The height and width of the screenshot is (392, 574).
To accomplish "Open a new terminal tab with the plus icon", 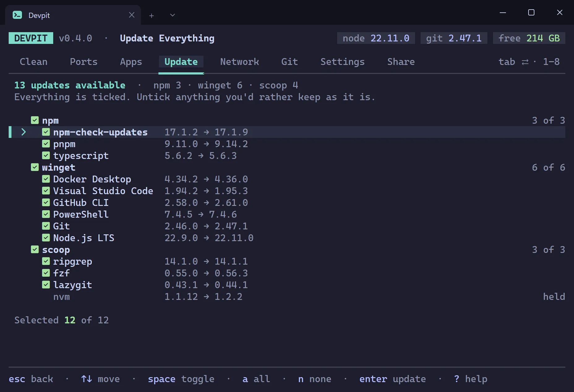I will pyautogui.click(x=152, y=15).
